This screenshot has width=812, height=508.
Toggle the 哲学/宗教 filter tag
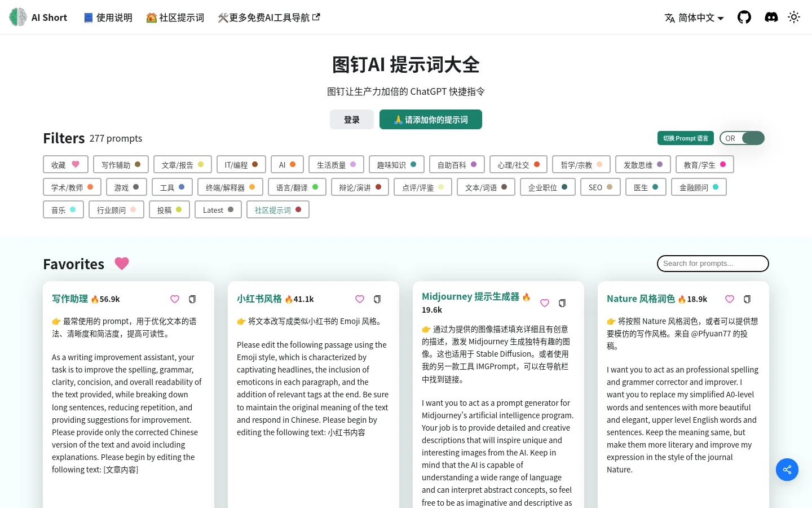[581, 164]
